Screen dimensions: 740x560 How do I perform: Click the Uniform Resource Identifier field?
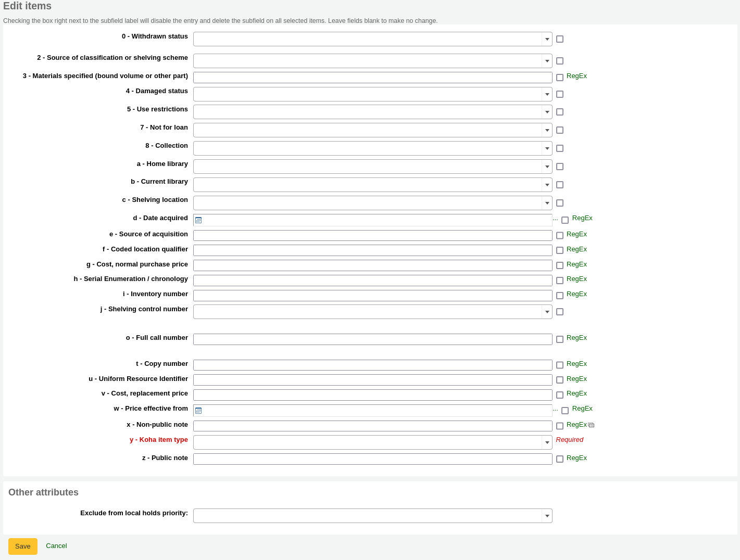(372, 379)
